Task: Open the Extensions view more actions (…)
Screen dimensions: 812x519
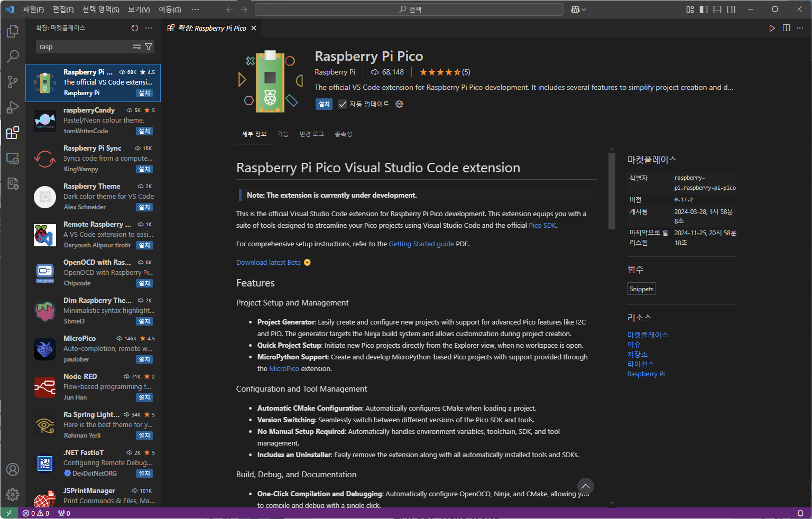Action: [x=149, y=28]
